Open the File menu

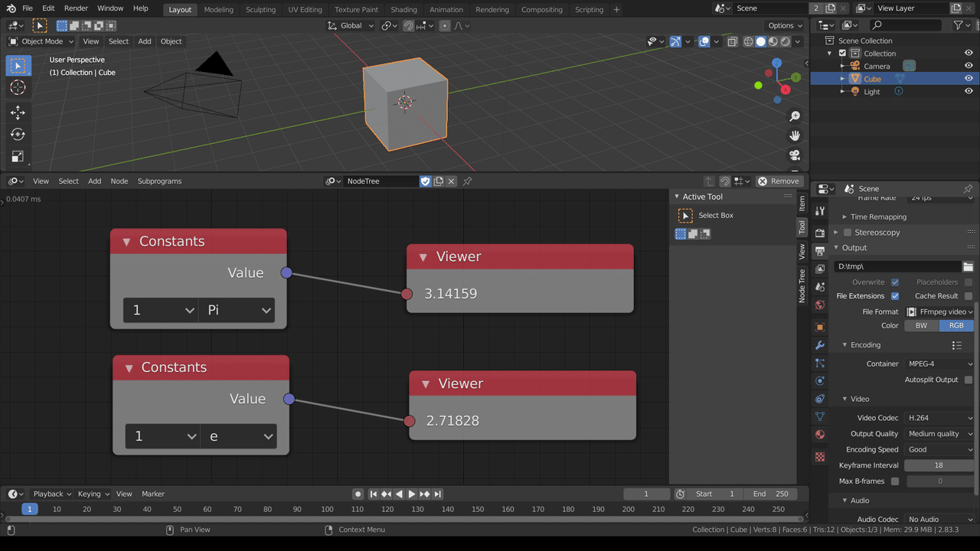coord(28,8)
